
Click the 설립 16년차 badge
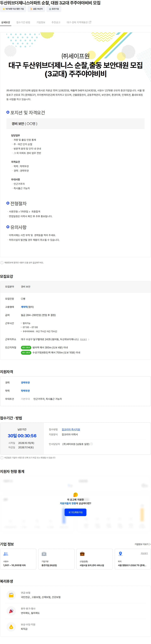(x=36, y=9)
